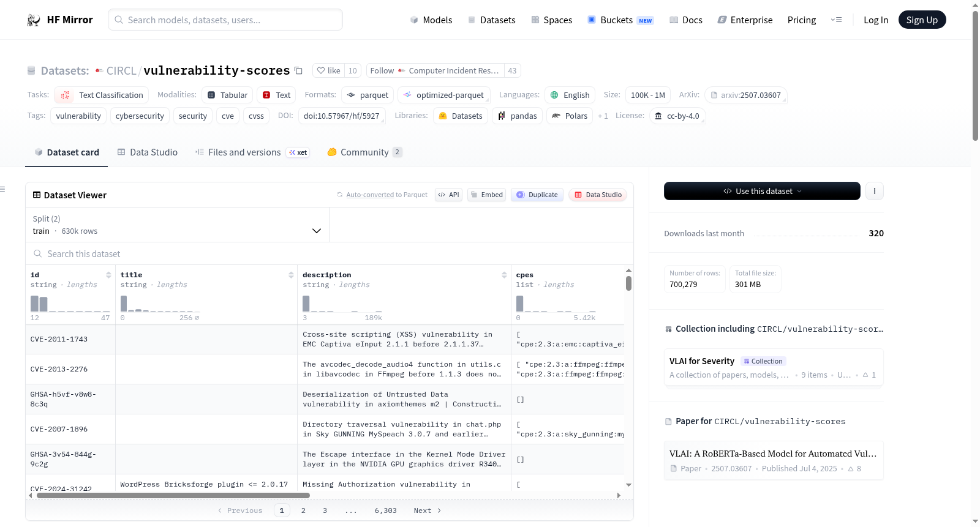Select the cvss tag
980x527 pixels.
pyautogui.click(x=256, y=116)
